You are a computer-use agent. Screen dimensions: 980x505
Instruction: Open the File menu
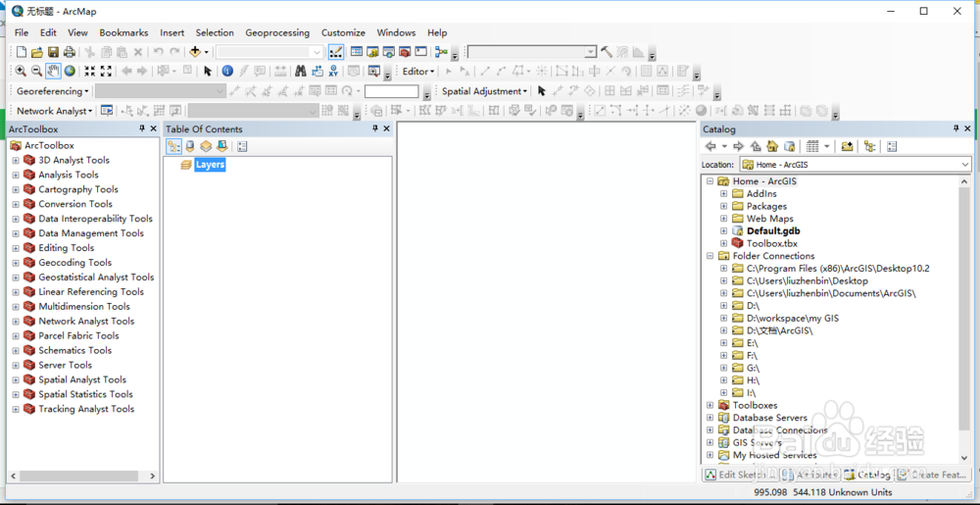click(x=22, y=32)
